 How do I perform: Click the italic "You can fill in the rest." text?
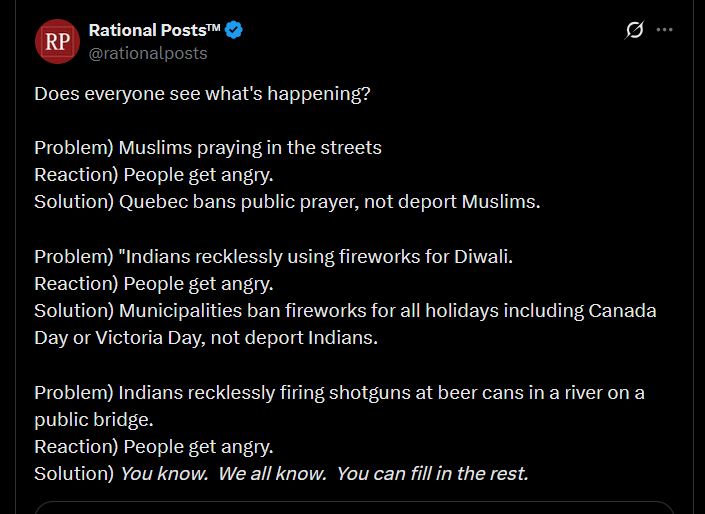pos(432,473)
